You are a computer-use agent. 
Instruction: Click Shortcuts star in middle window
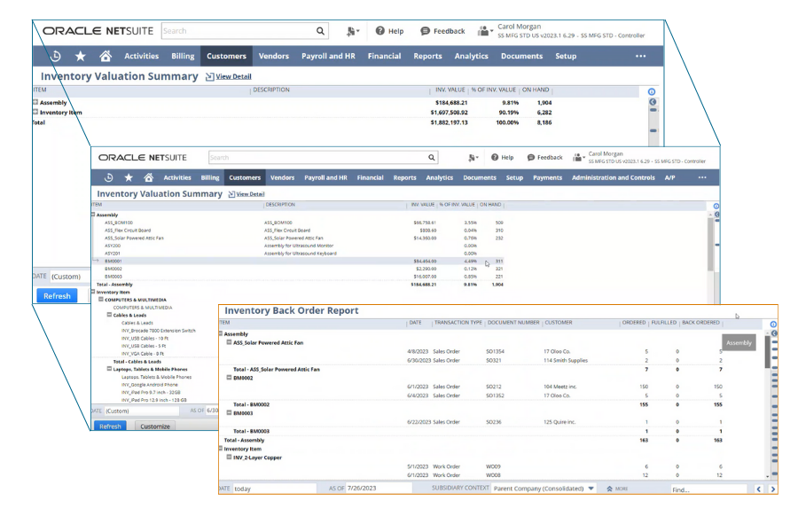pyautogui.click(x=129, y=177)
